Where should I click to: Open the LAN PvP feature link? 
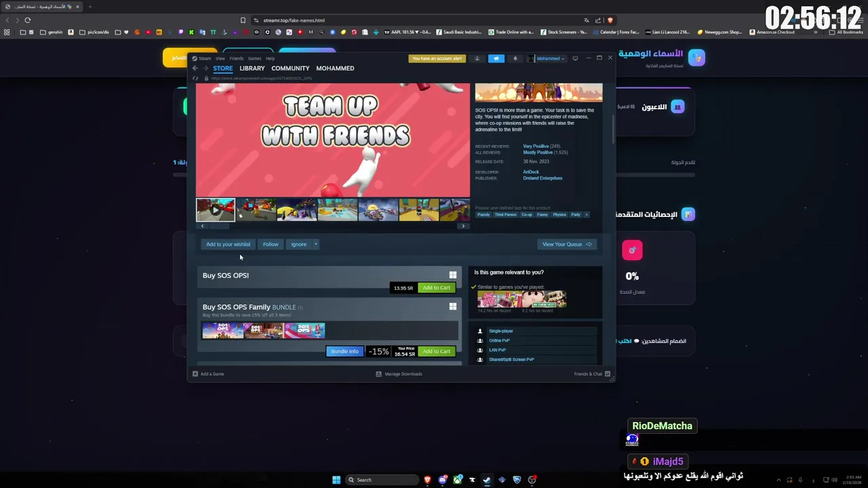497,350
